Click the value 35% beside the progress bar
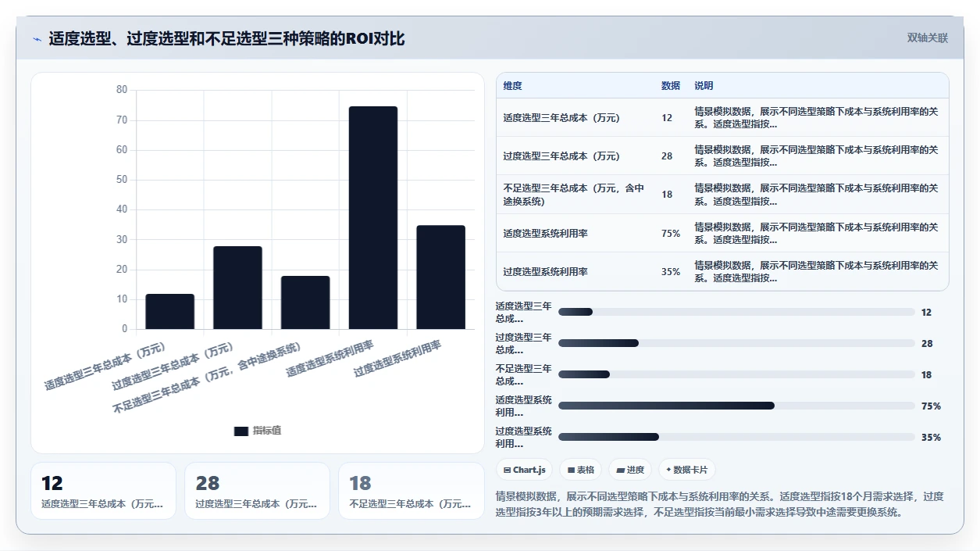 click(931, 437)
